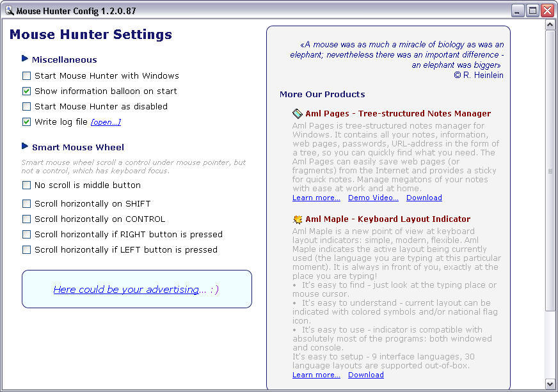The width and height of the screenshot is (558, 392).
Task: Close the Mouse Hunter Config window
Action: tap(547, 11)
